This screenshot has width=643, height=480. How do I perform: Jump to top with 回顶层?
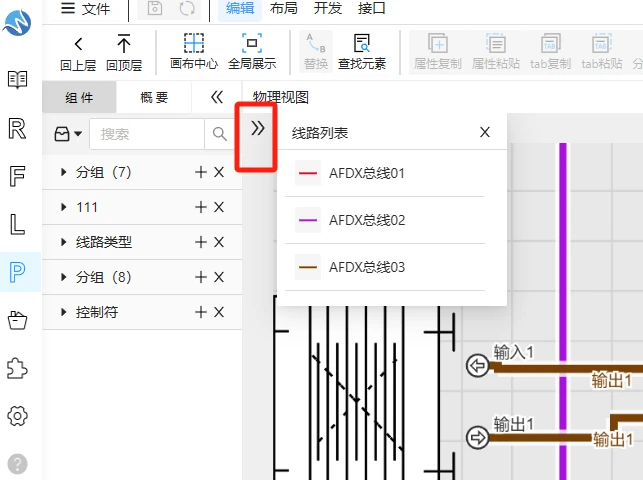124,53
